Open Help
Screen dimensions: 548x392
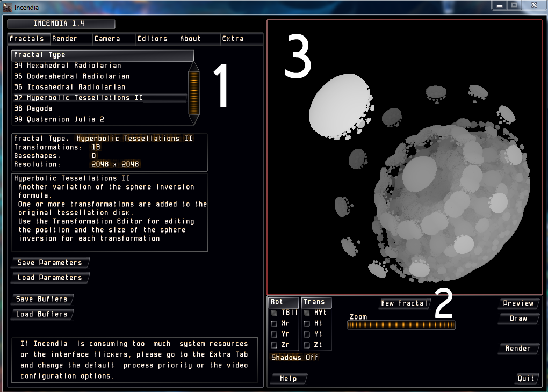pyautogui.click(x=289, y=379)
